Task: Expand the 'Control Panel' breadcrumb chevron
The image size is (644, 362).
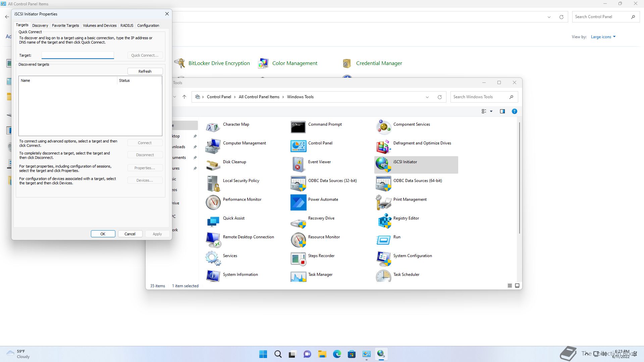Action: 235,97
